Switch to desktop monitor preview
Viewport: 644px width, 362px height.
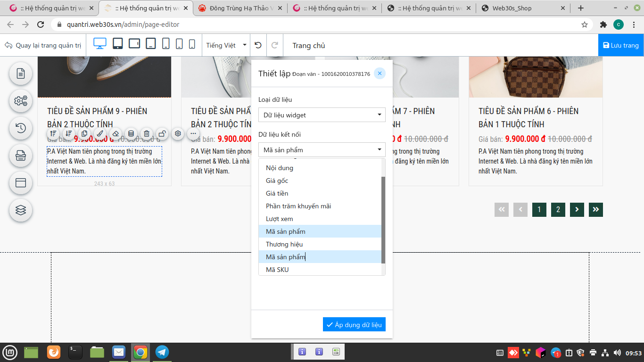click(x=100, y=44)
